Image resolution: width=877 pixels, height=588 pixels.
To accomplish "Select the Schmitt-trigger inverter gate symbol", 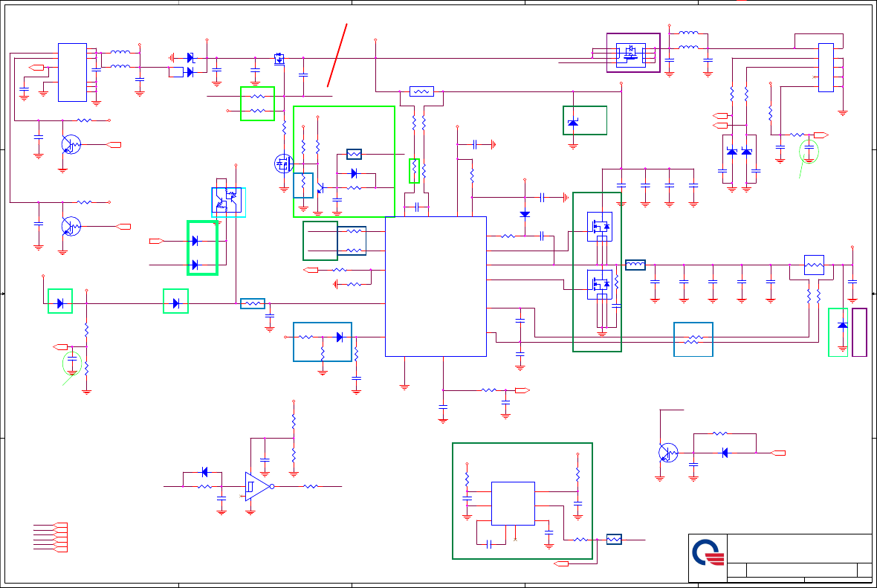I will [x=259, y=487].
